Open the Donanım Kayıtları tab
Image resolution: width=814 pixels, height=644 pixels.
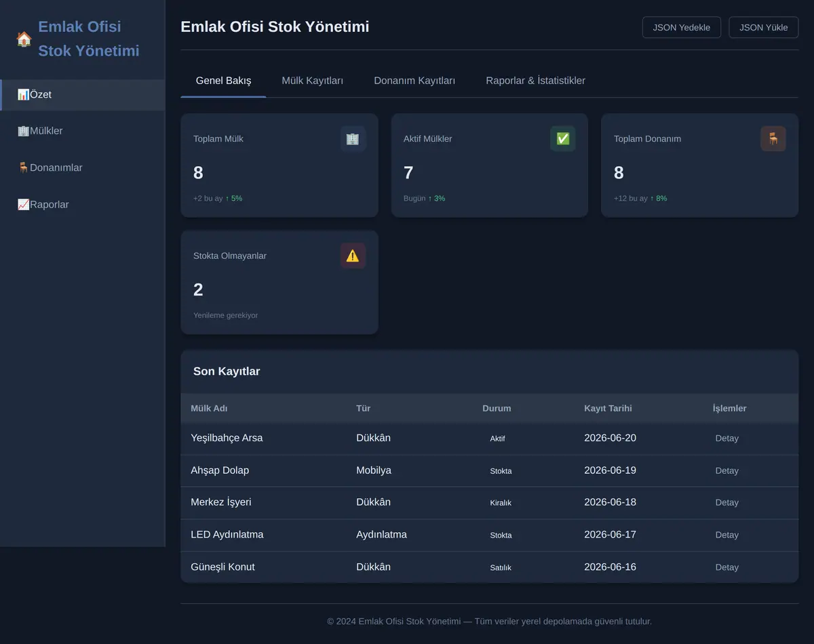coord(414,81)
